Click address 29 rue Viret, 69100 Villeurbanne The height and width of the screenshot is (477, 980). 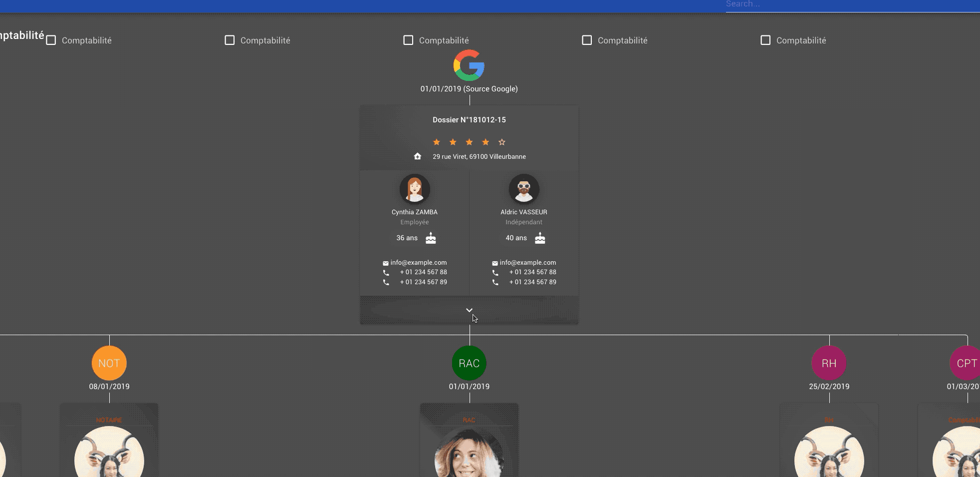(479, 156)
